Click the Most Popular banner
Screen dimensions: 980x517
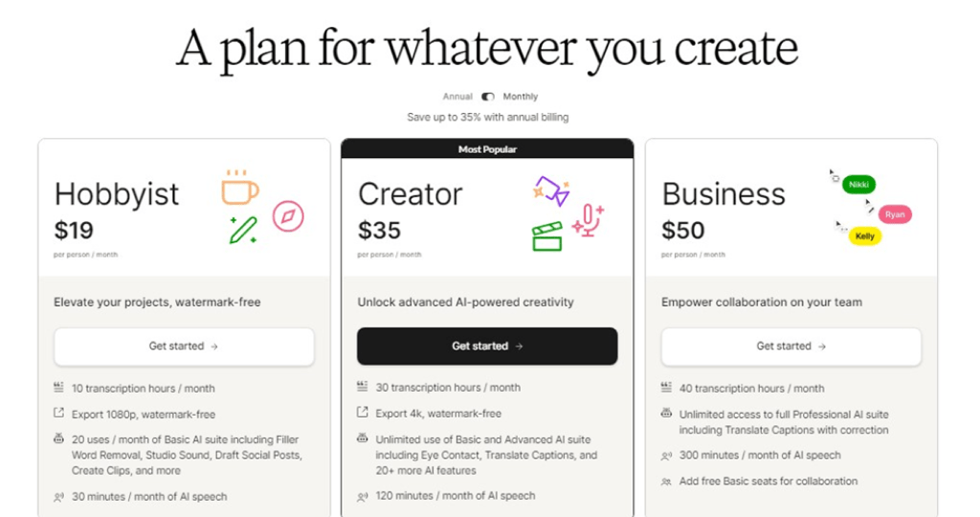(x=487, y=149)
